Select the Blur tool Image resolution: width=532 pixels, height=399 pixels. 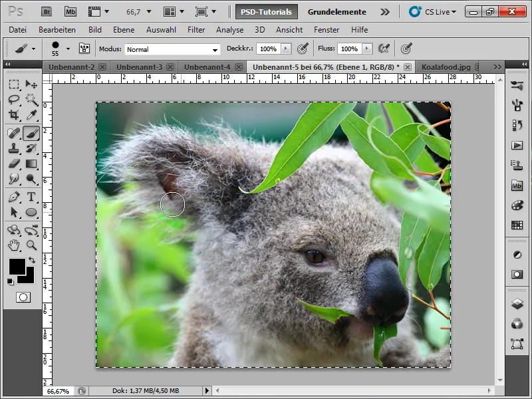point(14,179)
